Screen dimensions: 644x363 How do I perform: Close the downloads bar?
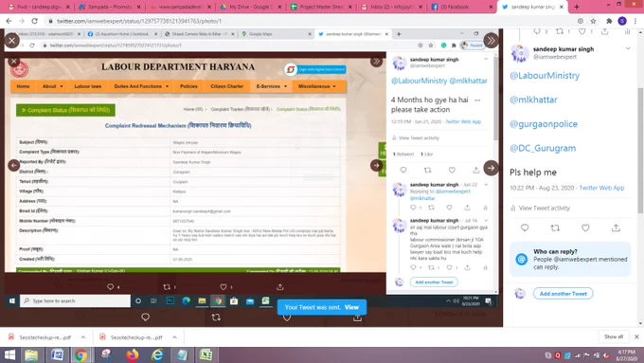tap(636, 336)
